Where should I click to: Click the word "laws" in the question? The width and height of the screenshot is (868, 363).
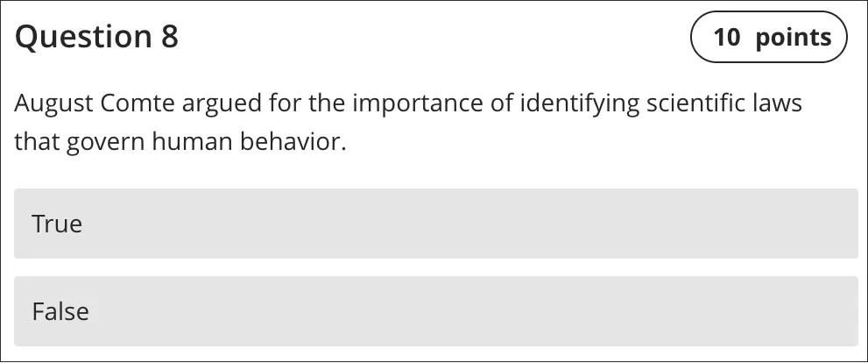777,104
